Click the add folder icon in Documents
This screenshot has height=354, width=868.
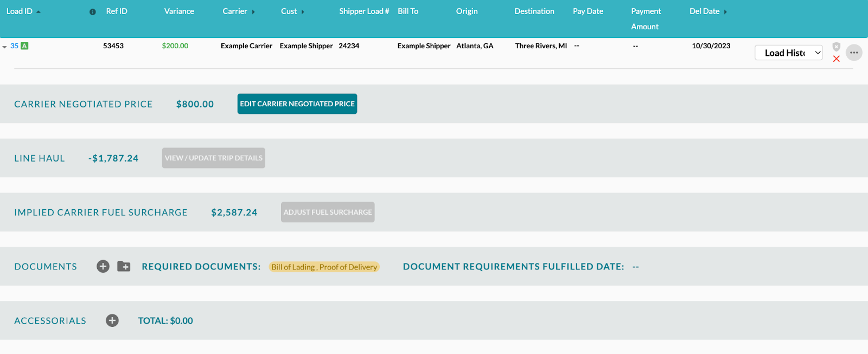tap(124, 266)
